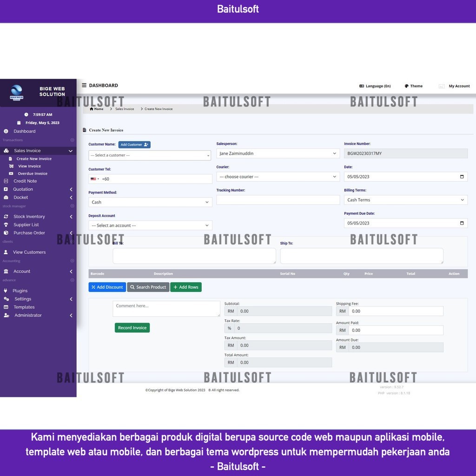Viewport: 476px width, 476px height.
Task: Click the Ship To text area
Action: [x=362, y=256]
